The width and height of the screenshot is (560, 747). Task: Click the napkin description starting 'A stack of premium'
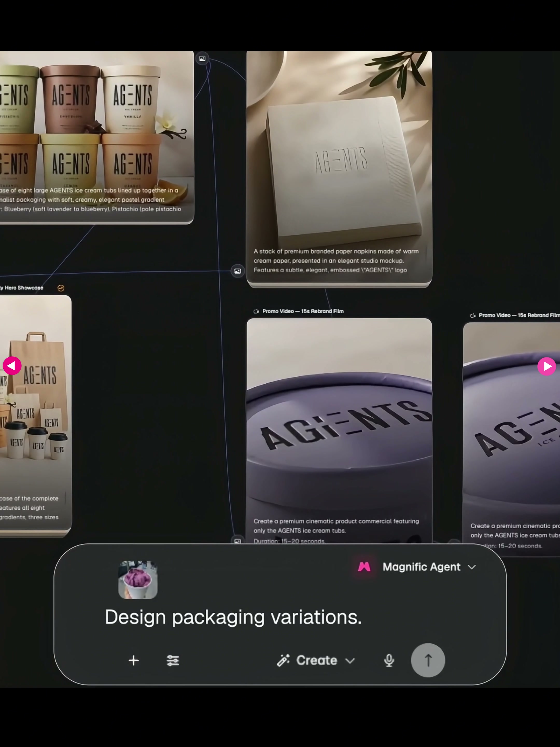[x=336, y=261]
